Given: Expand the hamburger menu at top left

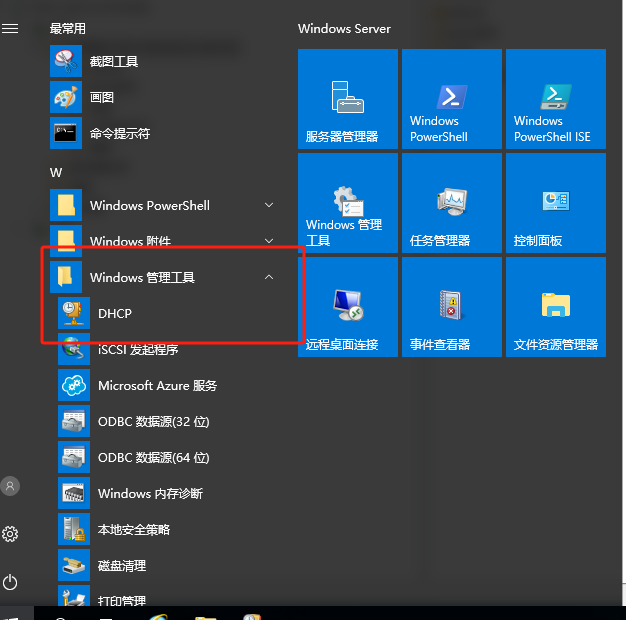Looking at the screenshot, I should [x=10, y=29].
